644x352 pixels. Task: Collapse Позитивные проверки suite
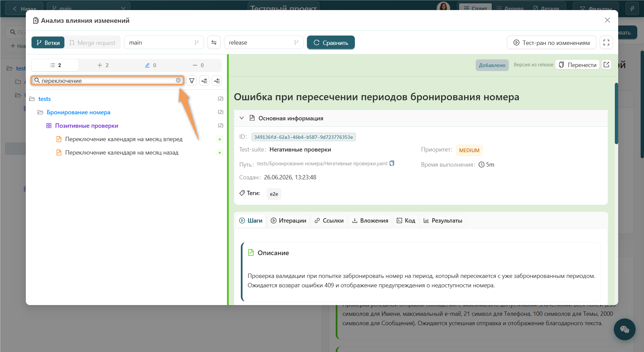tap(49, 126)
